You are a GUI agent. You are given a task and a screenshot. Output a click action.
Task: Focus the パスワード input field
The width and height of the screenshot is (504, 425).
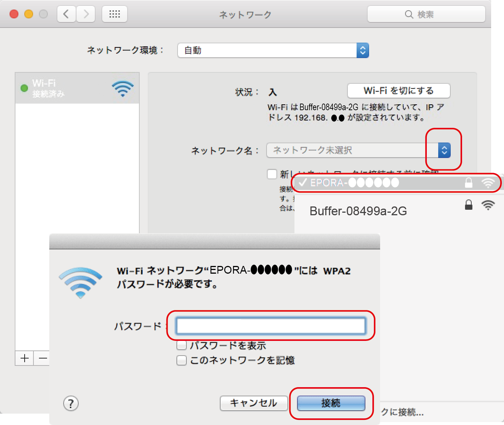(271, 326)
